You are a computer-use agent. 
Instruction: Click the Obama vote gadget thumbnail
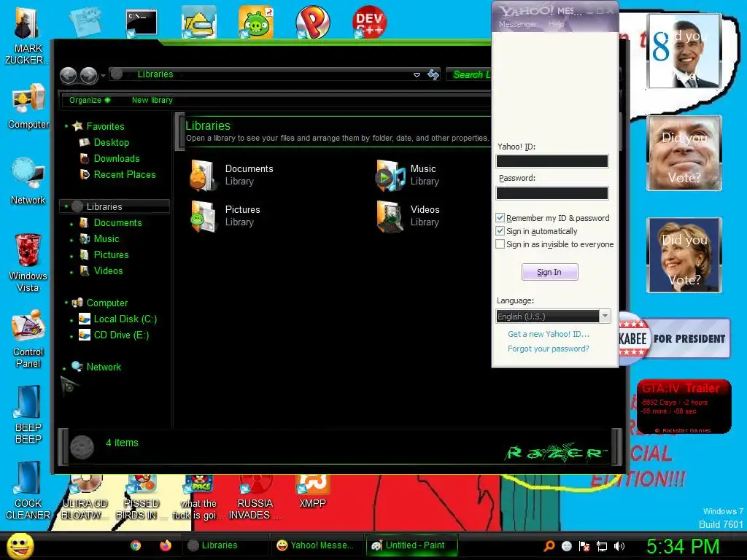click(684, 50)
